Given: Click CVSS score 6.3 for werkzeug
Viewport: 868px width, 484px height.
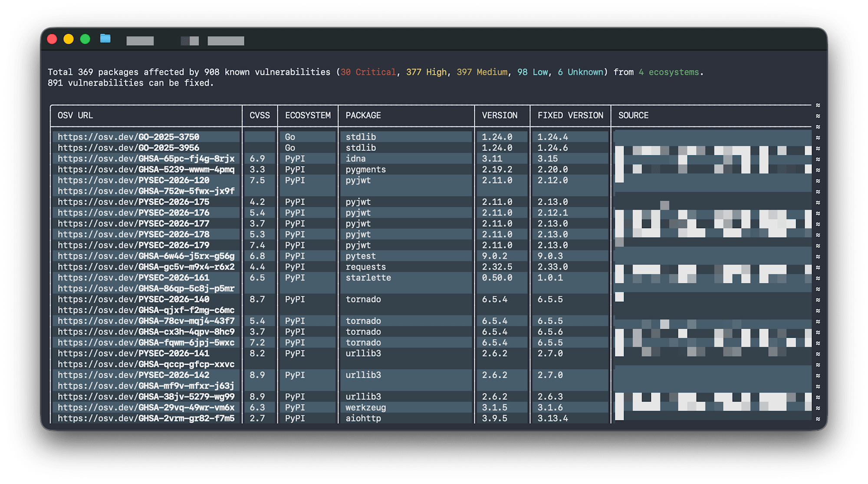Looking at the screenshot, I should point(257,408).
